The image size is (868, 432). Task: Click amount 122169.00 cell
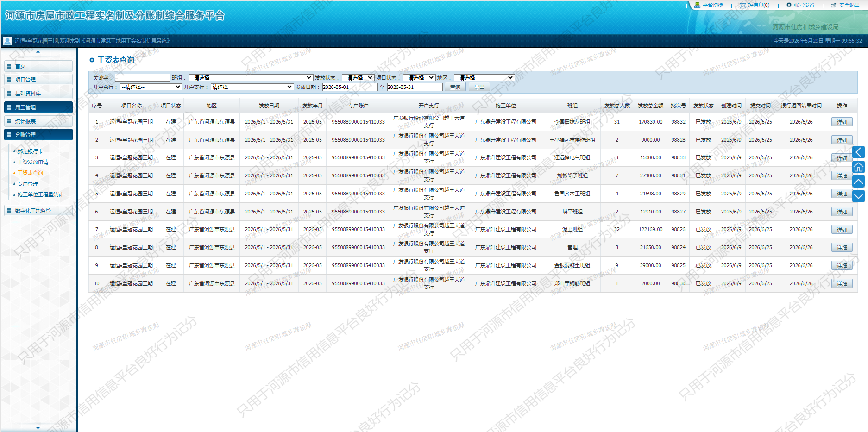pyautogui.click(x=651, y=229)
